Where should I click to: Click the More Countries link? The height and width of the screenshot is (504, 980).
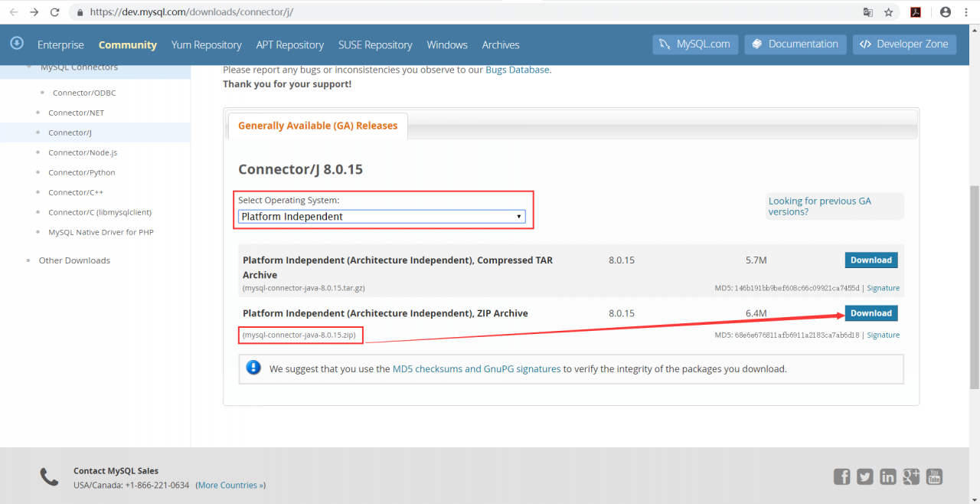pos(231,485)
